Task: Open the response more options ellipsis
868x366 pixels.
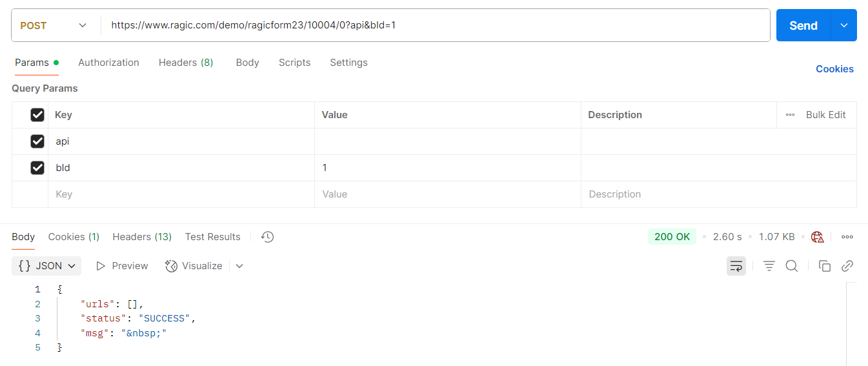Action: pos(847,237)
